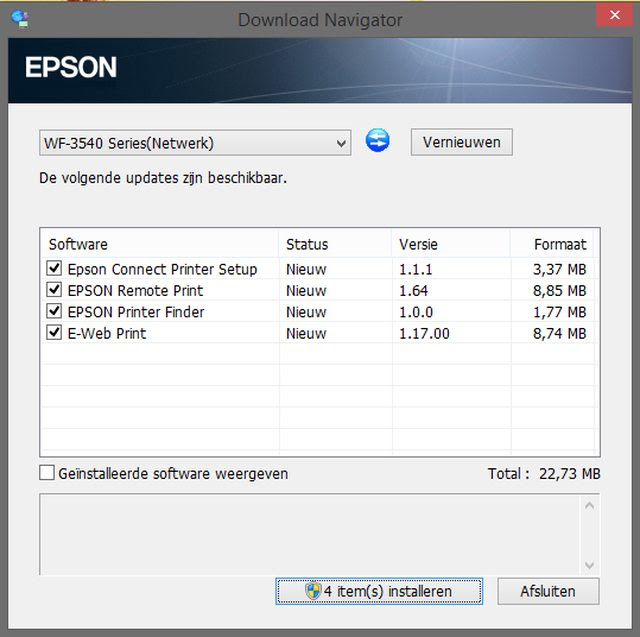The width and height of the screenshot is (640, 637).
Task: Close the Download Navigator window
Action: [x=615, y=15]
